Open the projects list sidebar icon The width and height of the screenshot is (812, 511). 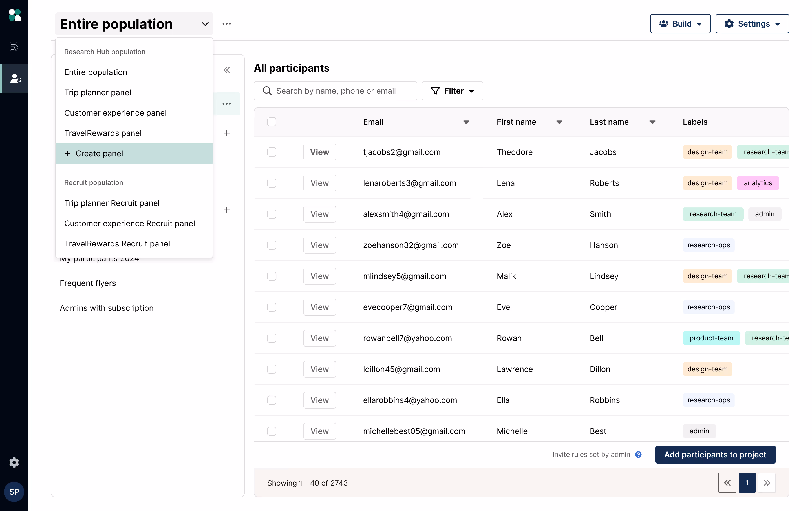(14, 47)
